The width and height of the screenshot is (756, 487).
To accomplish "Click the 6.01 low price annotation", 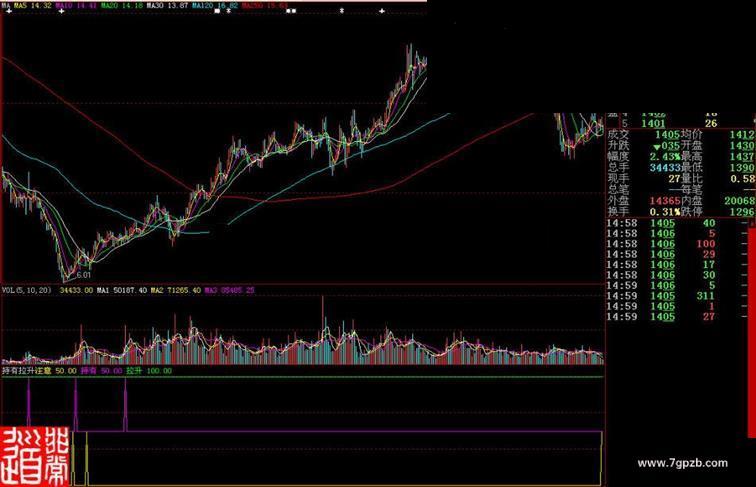I will (83, 275).
